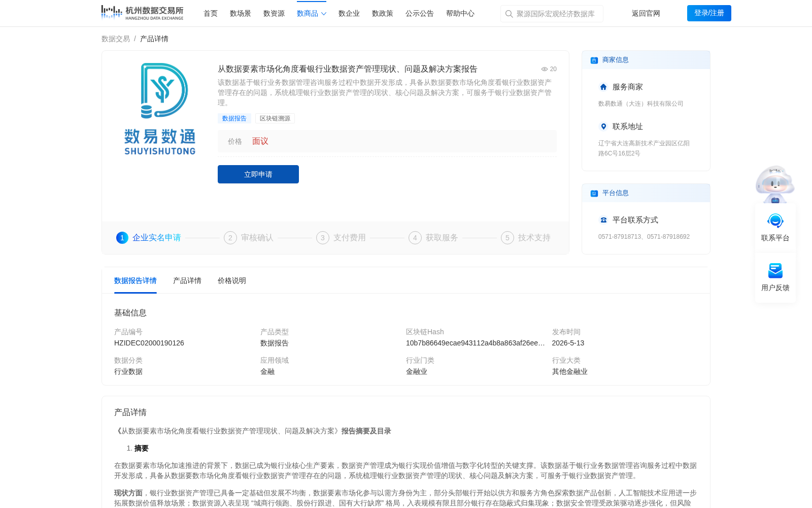Click the price value 面议
Image resolution: width=812 pixels, height=508 pixels.
point(260,141)
